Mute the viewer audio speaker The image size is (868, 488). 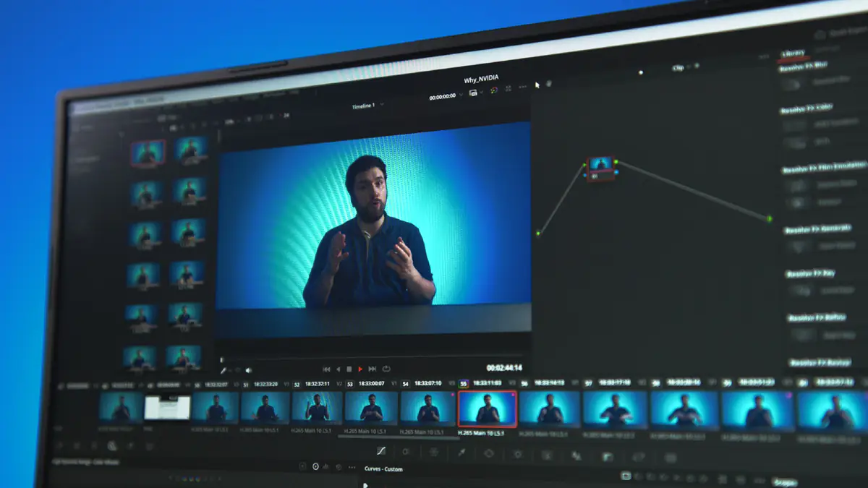click(248, 370)
